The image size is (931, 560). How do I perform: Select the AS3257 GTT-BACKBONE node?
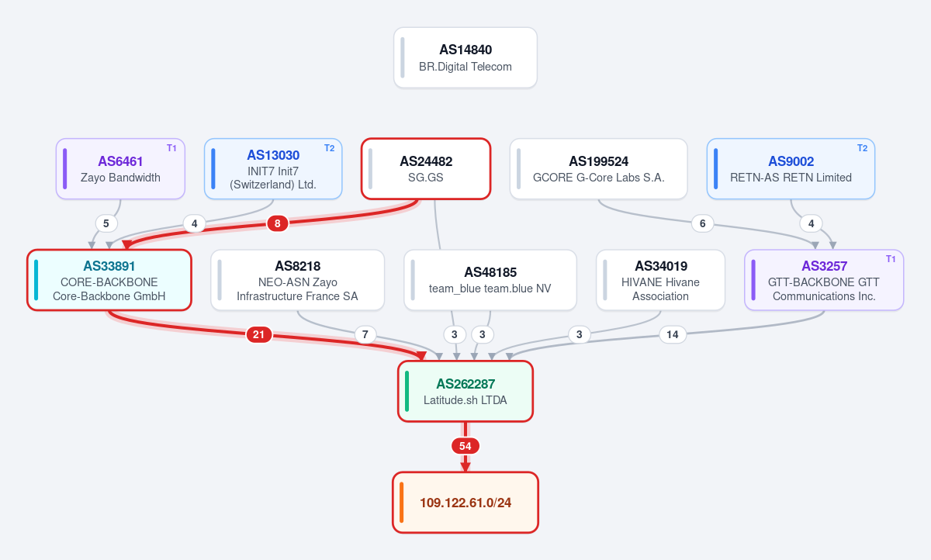tap(824, 280)
